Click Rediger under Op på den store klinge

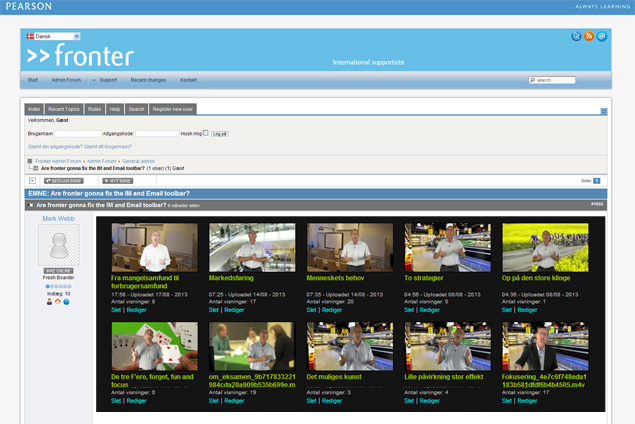tap(527, 310)
